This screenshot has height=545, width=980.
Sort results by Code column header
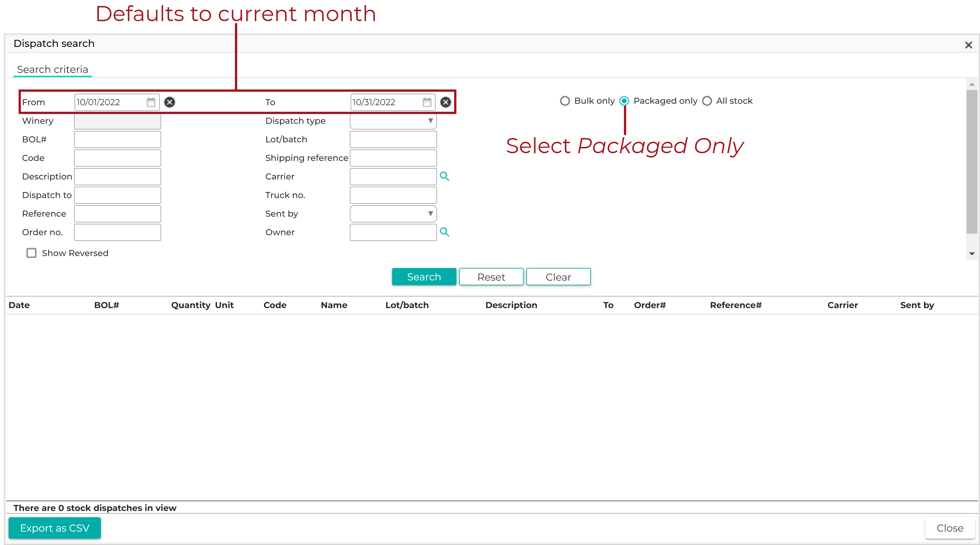coord(275,305)
